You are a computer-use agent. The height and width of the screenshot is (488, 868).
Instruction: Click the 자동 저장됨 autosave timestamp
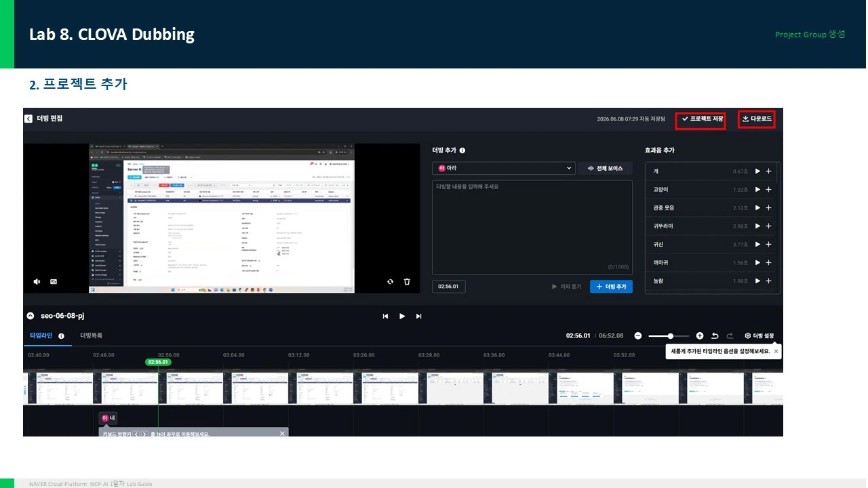633,119
